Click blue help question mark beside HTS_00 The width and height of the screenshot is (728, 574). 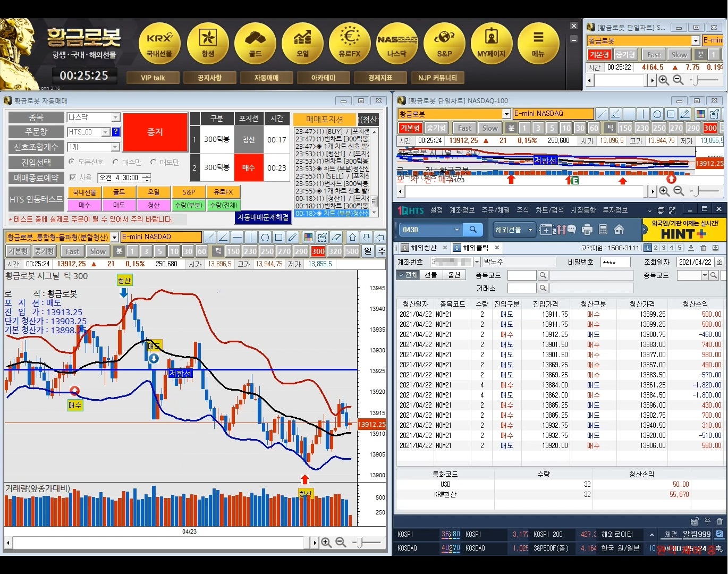pyautogui.click(x=116, y=132)
